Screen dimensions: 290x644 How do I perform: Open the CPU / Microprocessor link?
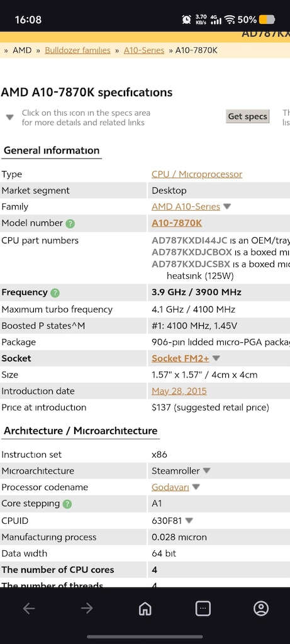[197, 174]
